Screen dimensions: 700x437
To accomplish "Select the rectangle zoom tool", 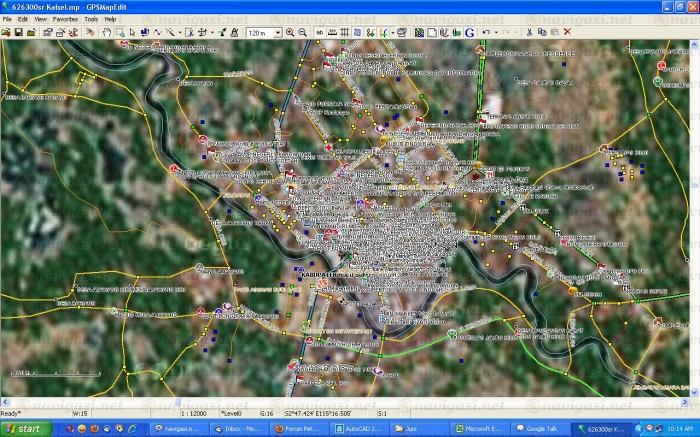I will (120, 32).
